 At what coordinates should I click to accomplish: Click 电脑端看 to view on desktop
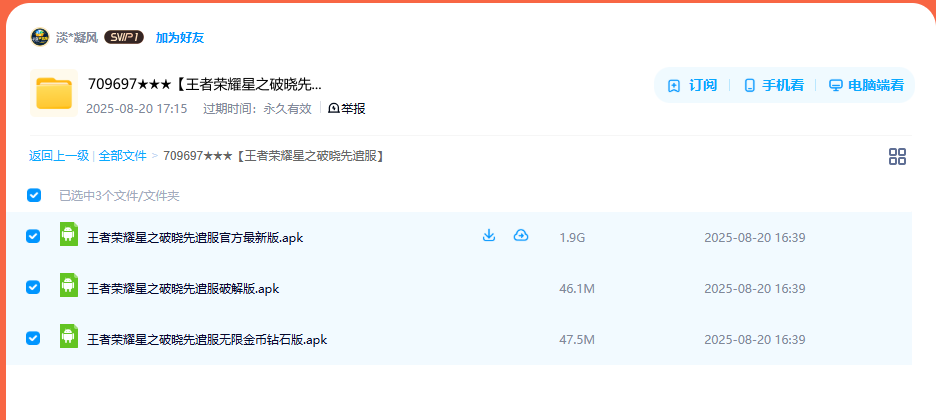[866, 85]
